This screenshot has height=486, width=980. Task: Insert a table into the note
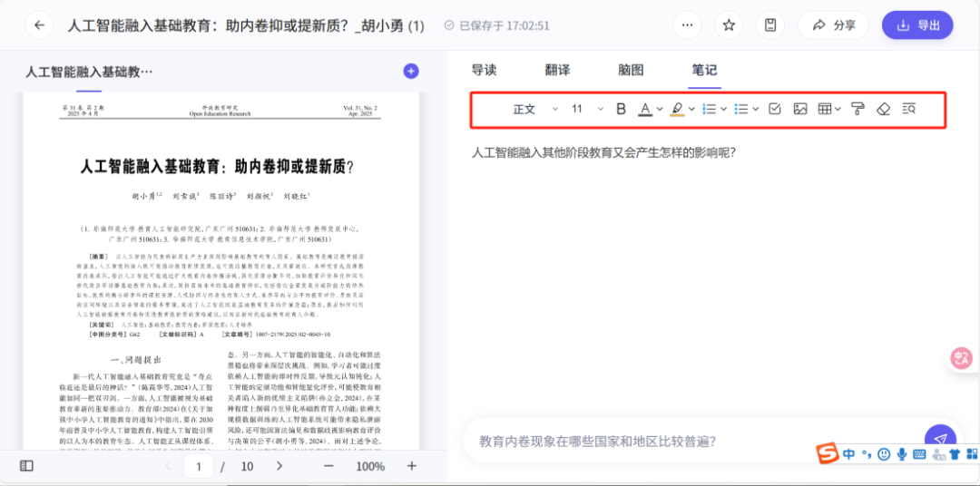(x=825, y=110)
